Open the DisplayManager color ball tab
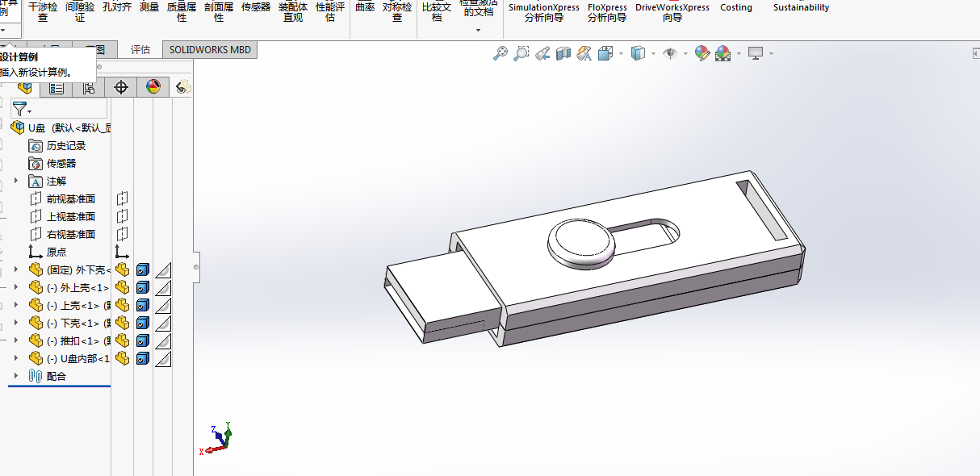Viewport: 980px width, 476px height. 153,87
